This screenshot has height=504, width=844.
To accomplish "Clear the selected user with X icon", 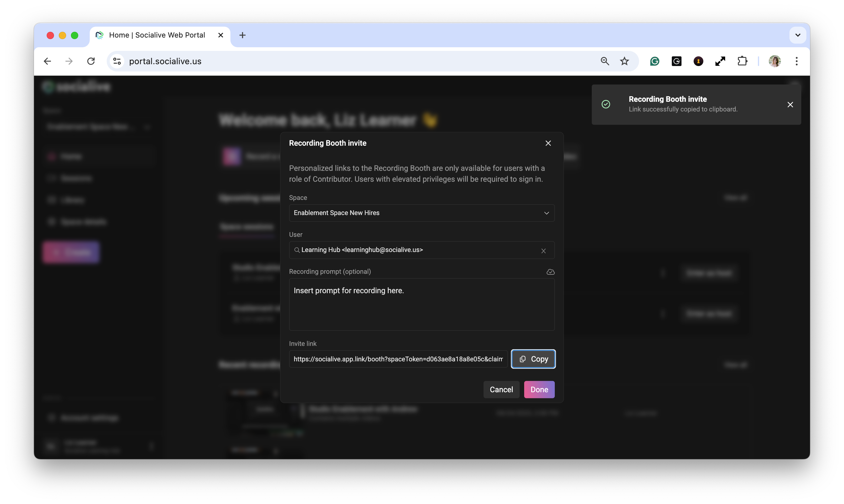I will (543, 251).
